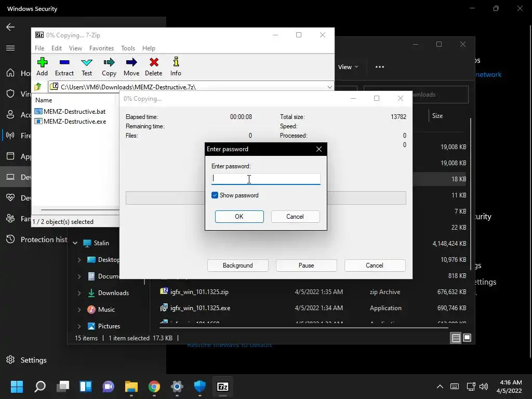Collapse the Stalin tree node

75,243
